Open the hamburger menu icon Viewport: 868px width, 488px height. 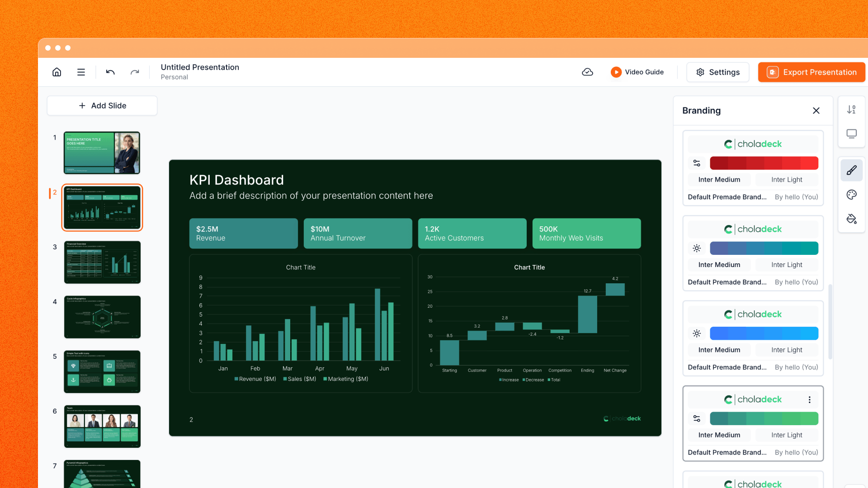[81, 72]
